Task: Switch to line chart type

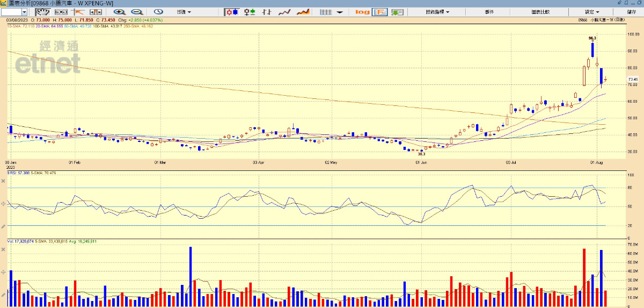Action: pyautogui.click(x=284, y=11)
